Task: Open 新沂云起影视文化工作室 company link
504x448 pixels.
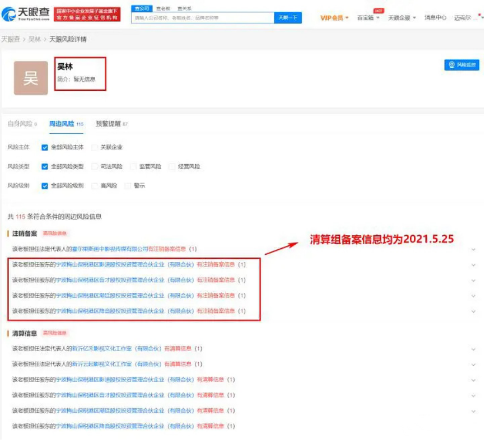Action: [x=116, y=364]
